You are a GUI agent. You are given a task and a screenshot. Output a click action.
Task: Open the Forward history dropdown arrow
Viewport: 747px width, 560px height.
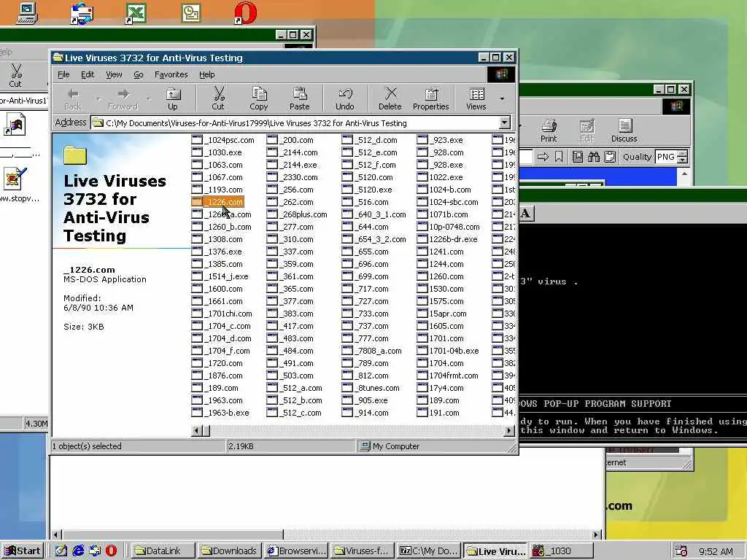(x=149, y=98)
